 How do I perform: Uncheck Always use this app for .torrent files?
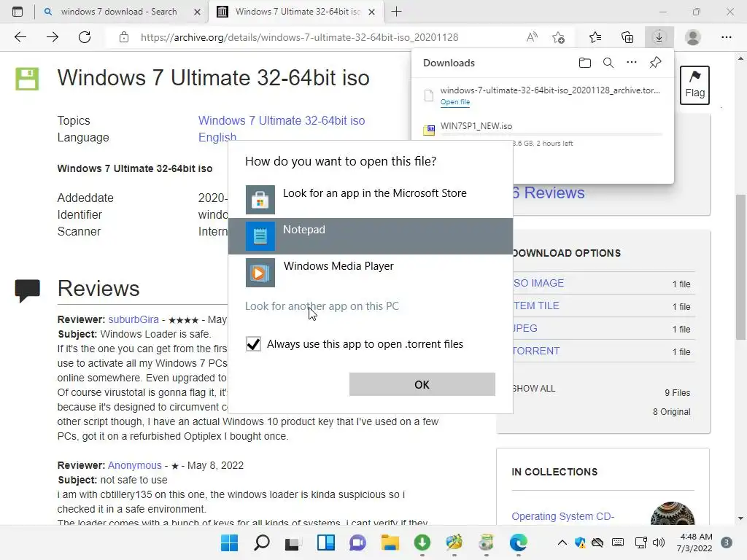[253, 344]
